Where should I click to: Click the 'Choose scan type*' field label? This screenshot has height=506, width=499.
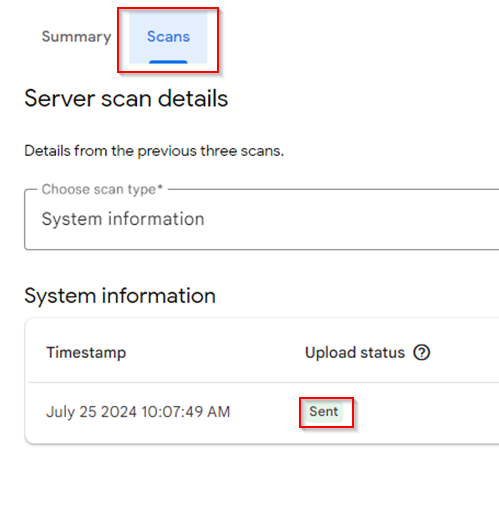click(102, 189)
